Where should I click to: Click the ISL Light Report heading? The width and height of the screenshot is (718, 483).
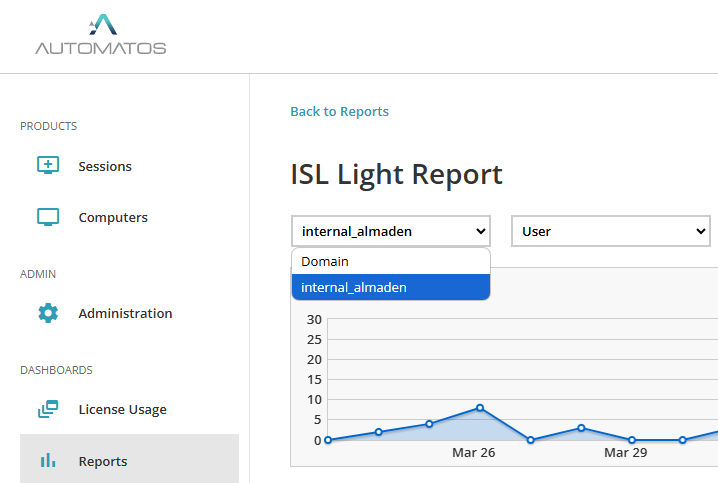396,174
